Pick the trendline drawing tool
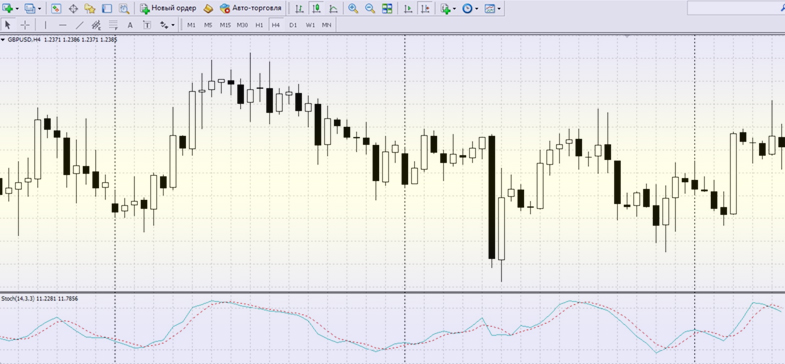 (x=80, y=25)
